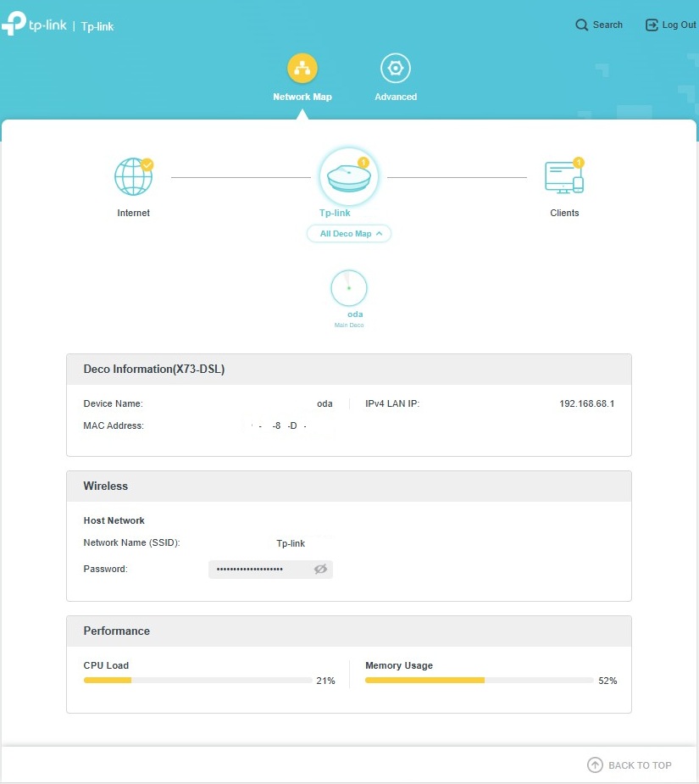Select the Tp-link Deco router icon

click(349, 176)
